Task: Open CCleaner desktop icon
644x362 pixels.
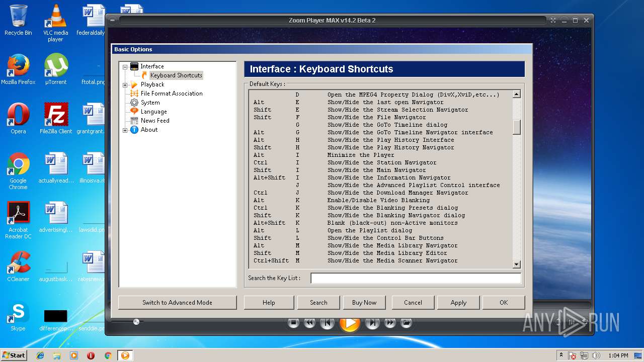Action: (18, 266)
